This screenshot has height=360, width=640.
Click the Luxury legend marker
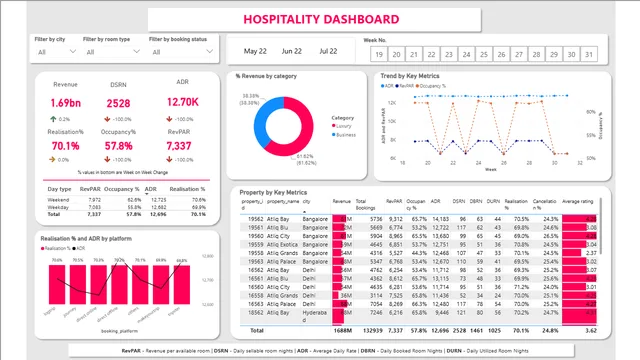point(333,126)
